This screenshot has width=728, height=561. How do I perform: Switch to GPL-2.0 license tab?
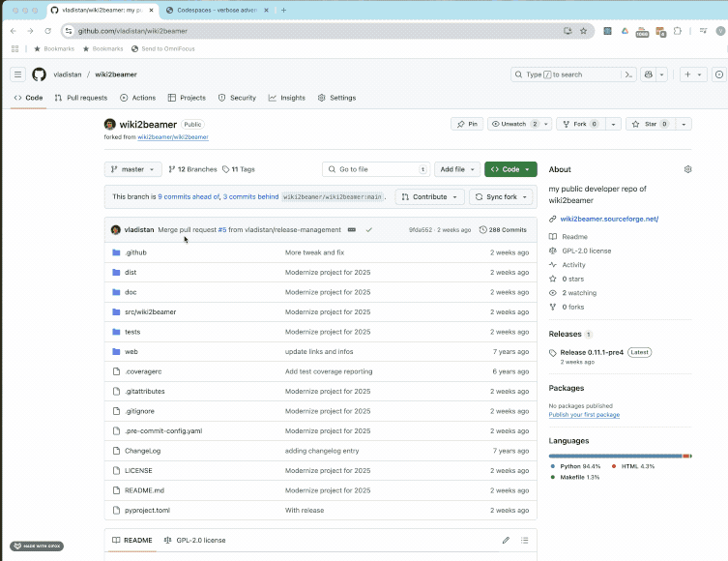(x=195, y=540)
